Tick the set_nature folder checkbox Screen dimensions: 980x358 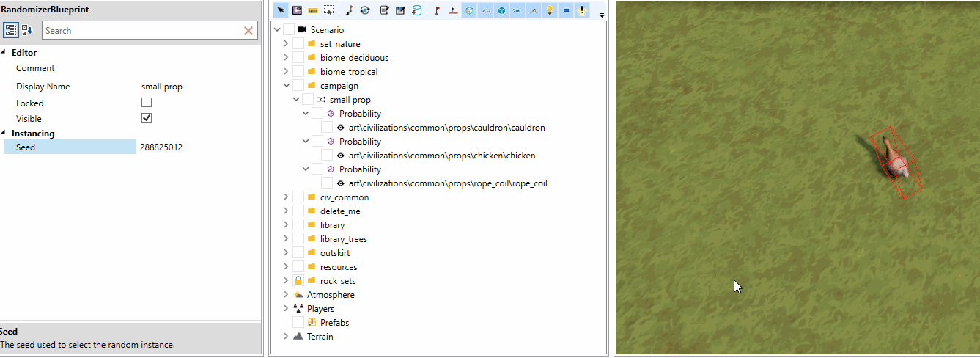(x=298, y=44)
